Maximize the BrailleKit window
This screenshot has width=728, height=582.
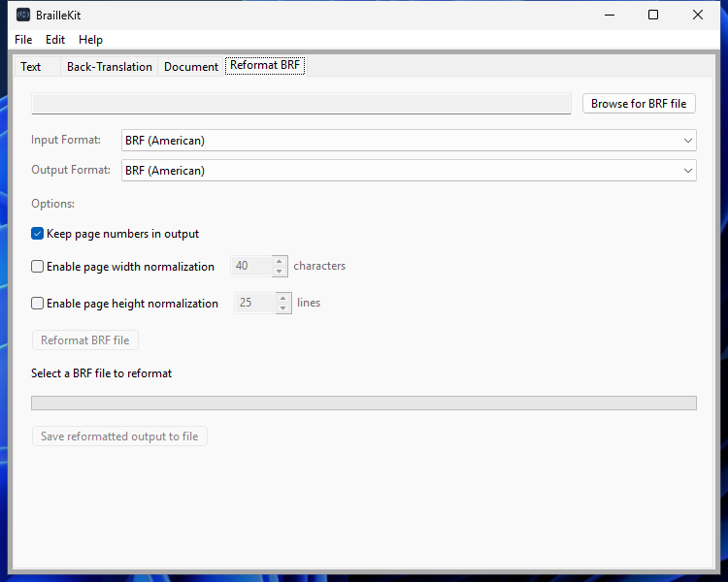coord(653,15)
